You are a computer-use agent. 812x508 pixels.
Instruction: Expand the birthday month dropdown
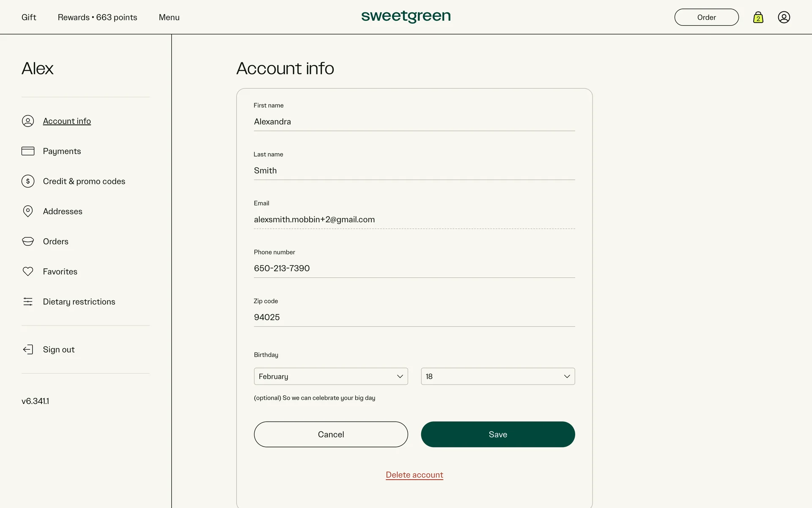(x=331, y=376)
